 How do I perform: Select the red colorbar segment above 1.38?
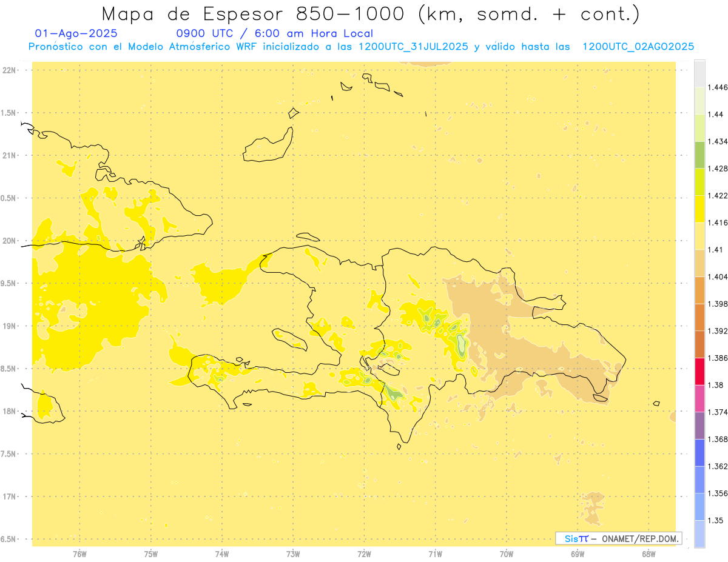[x=699, y=371]
